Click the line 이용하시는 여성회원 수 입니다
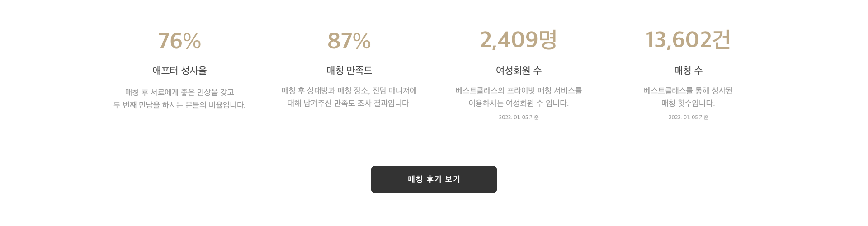The width and height of the screenshot is (868, 226). (x=519, y=103)
